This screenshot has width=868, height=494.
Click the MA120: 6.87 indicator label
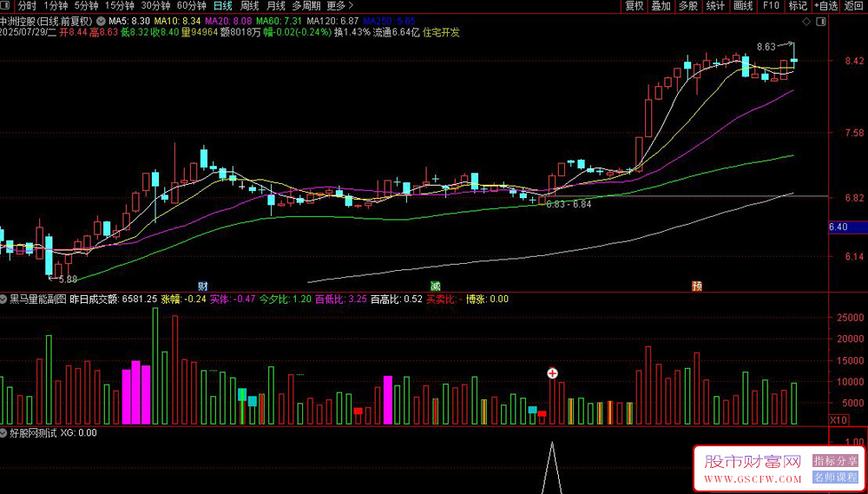pos(332,21)
